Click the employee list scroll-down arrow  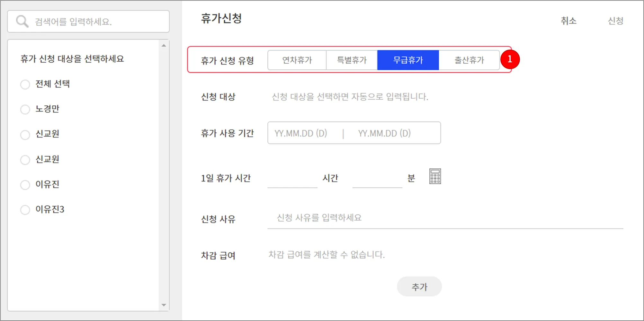coord(164,305)
